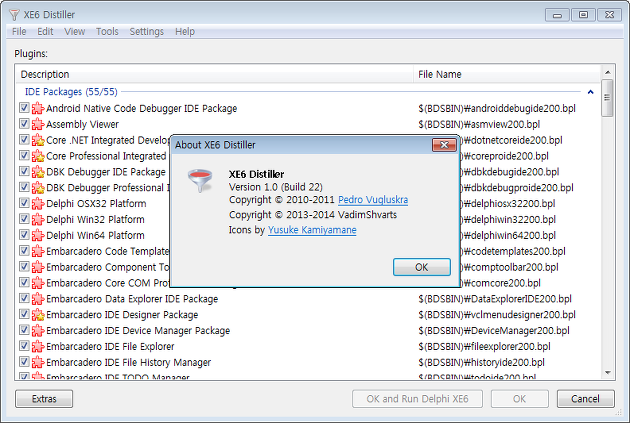Select the $(BDSBIN)#vclmenudesigner200.bpl file name
The image size is (630, 423).
(x=497, y=315)
